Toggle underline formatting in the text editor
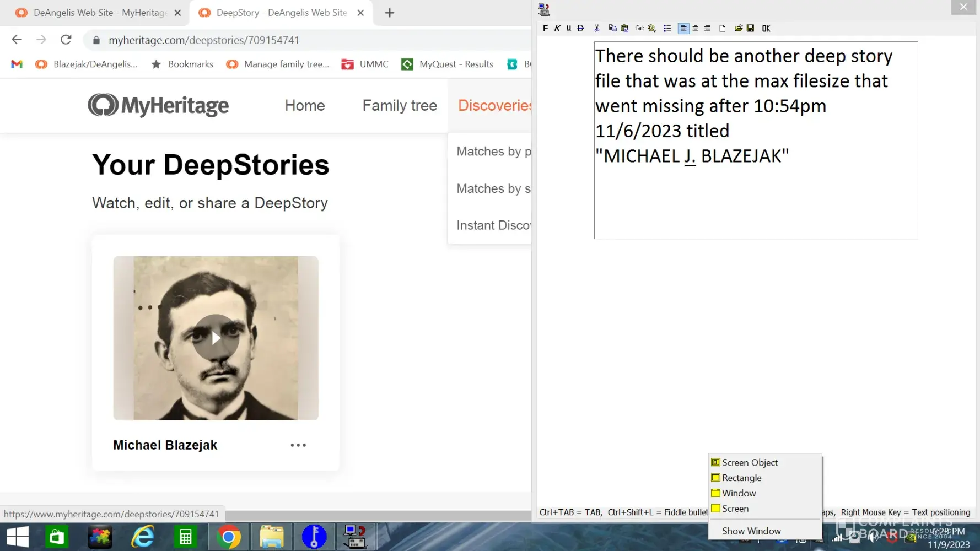Screen dimensions: 980x551 (x=569, y=28)
